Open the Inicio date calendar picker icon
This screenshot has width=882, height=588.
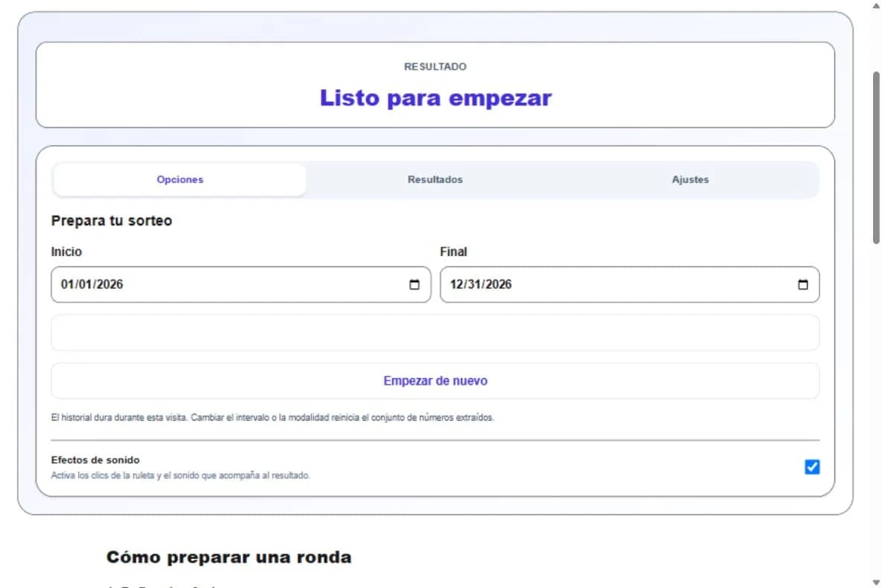click(415, 285)
